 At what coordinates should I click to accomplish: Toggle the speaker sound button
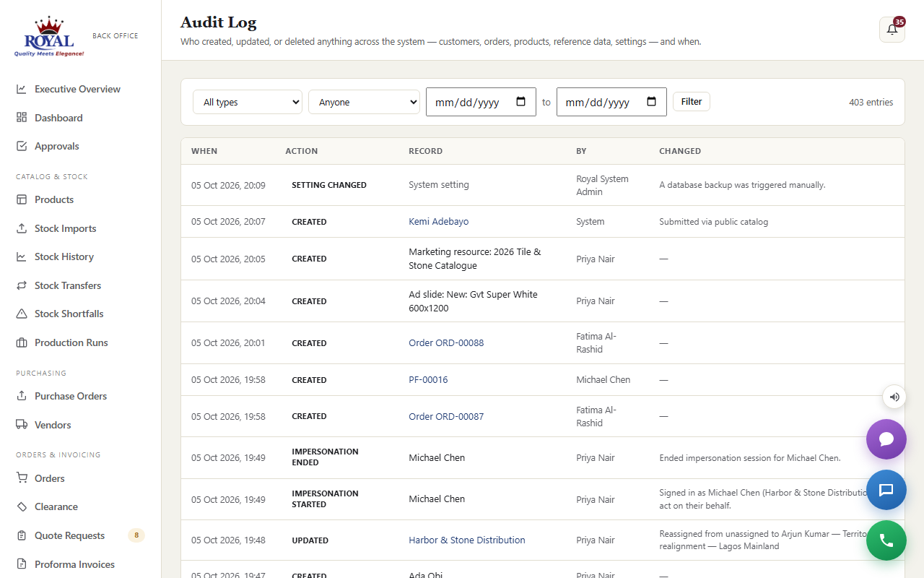(x=894, y=397)
